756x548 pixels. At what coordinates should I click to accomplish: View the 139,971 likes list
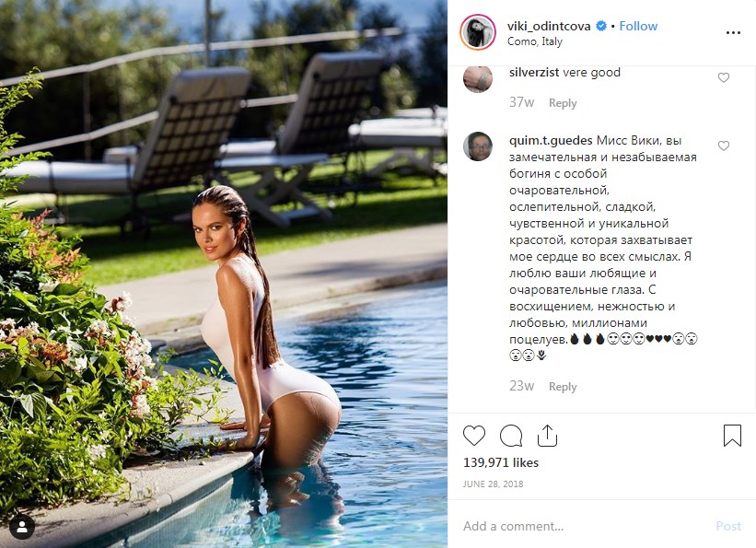click(x=500, y=462)
